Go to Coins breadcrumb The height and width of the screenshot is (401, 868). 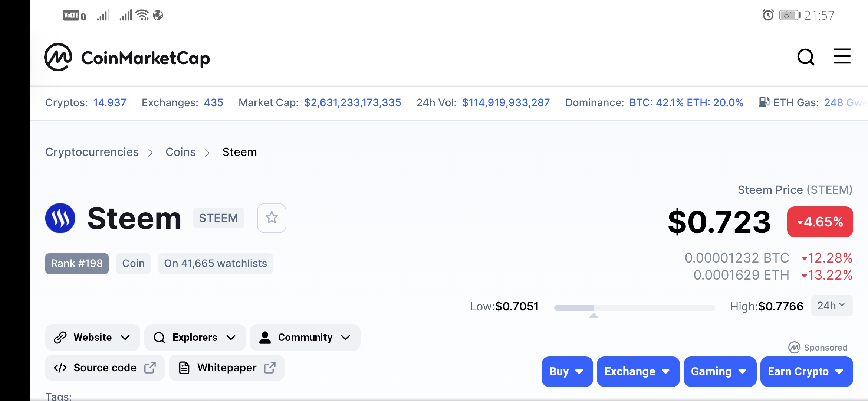[x=181, y=152]
